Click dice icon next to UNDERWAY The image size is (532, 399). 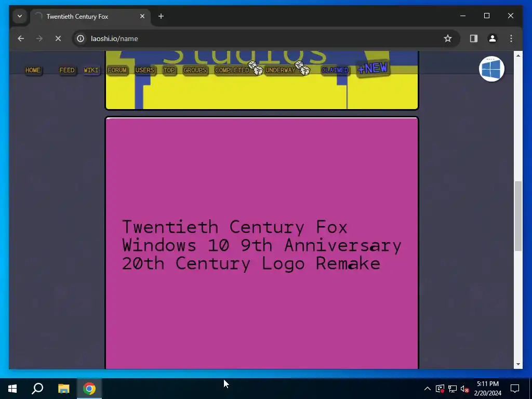pos(303,68)
